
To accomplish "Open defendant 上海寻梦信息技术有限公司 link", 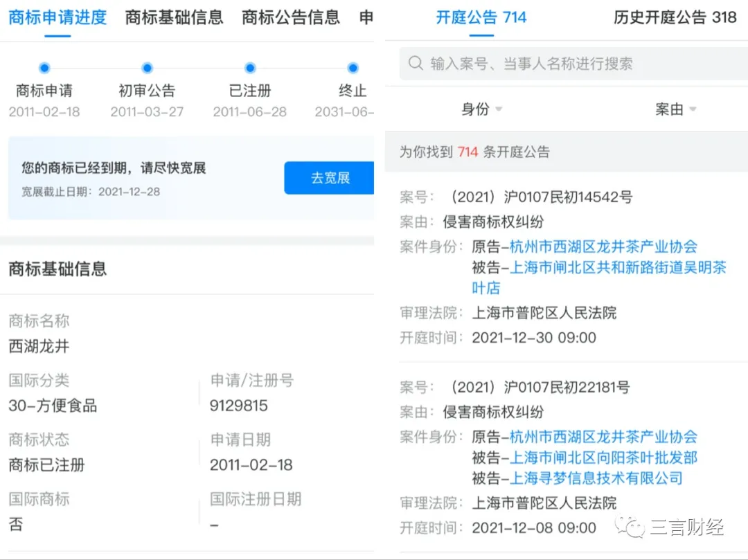I will 596,478.
